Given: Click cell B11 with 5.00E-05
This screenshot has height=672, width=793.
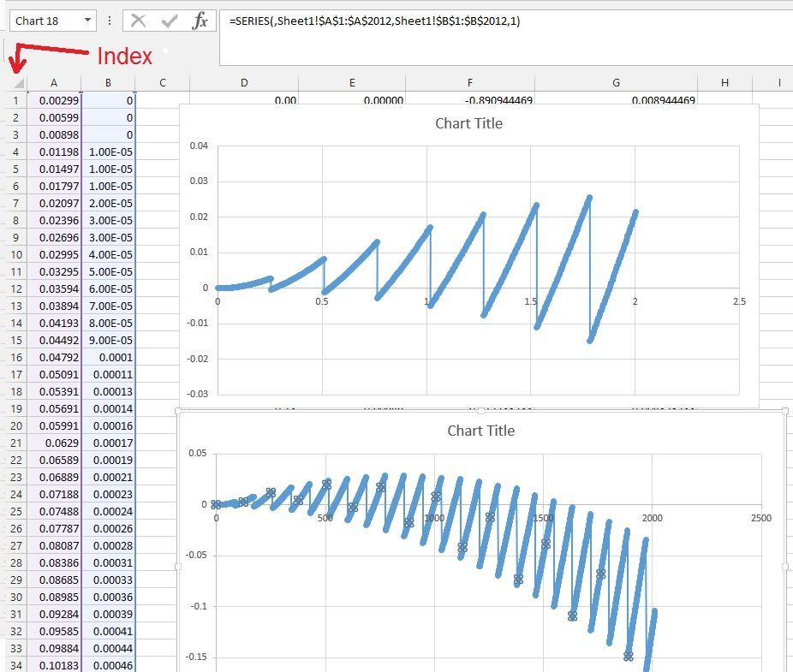Looking at the screenshot, I should tap(108, 271).
